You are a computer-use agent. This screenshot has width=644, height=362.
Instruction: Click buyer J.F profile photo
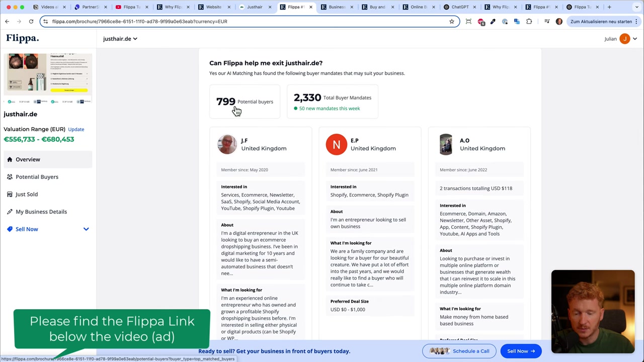227,144
